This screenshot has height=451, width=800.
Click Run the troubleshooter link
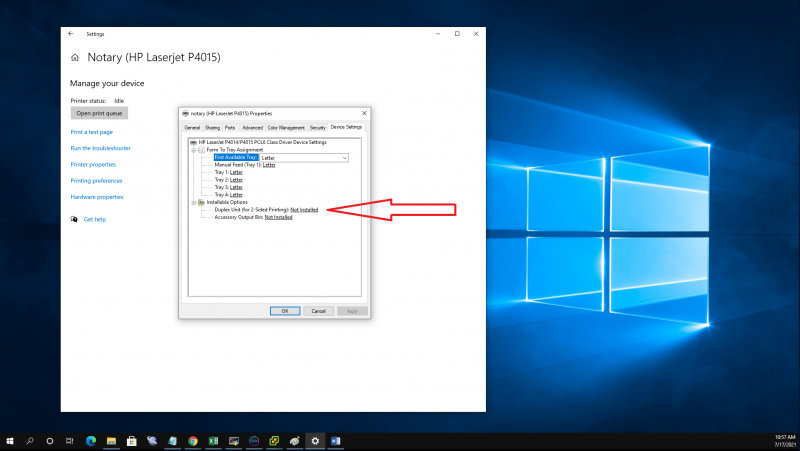[101, 148]
